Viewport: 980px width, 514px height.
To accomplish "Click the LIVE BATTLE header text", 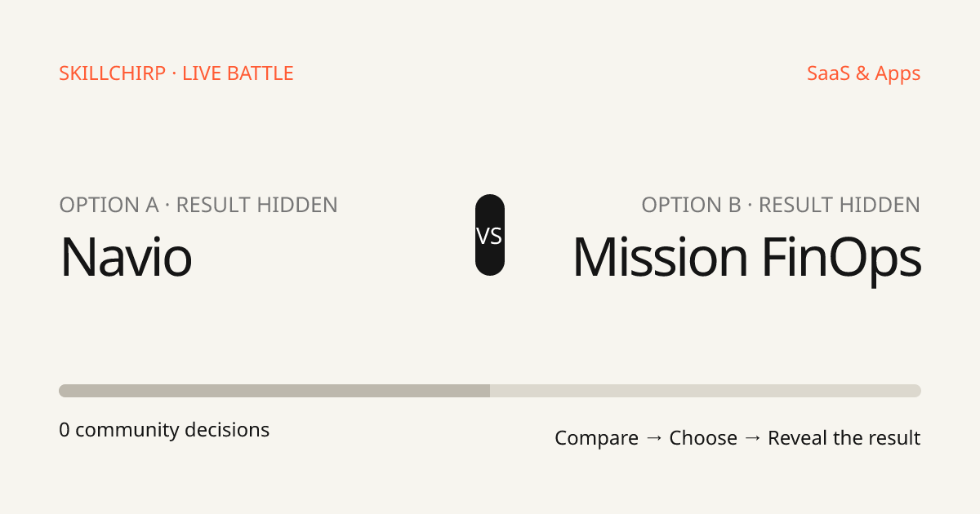I will click(238, 73).
